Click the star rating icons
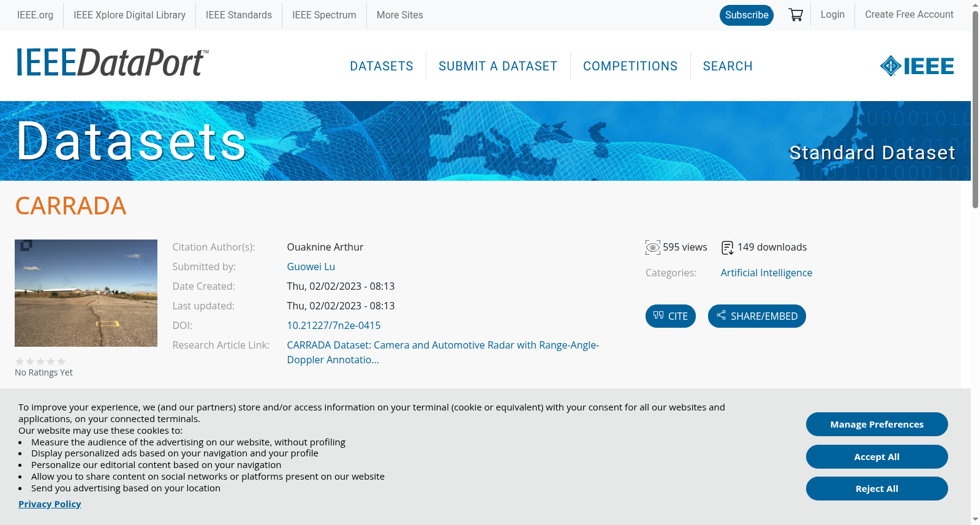This screenshot has height=525, width=980. click(40, 361)
